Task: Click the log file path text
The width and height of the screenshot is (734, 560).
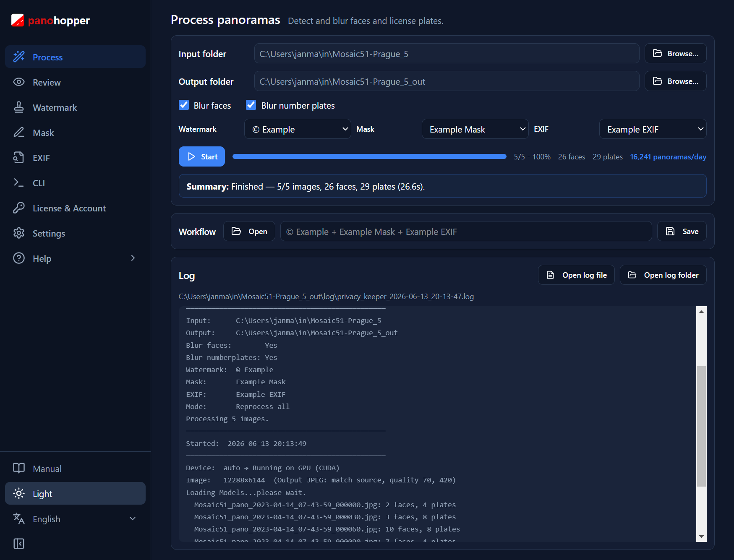Action: [326, 297]
